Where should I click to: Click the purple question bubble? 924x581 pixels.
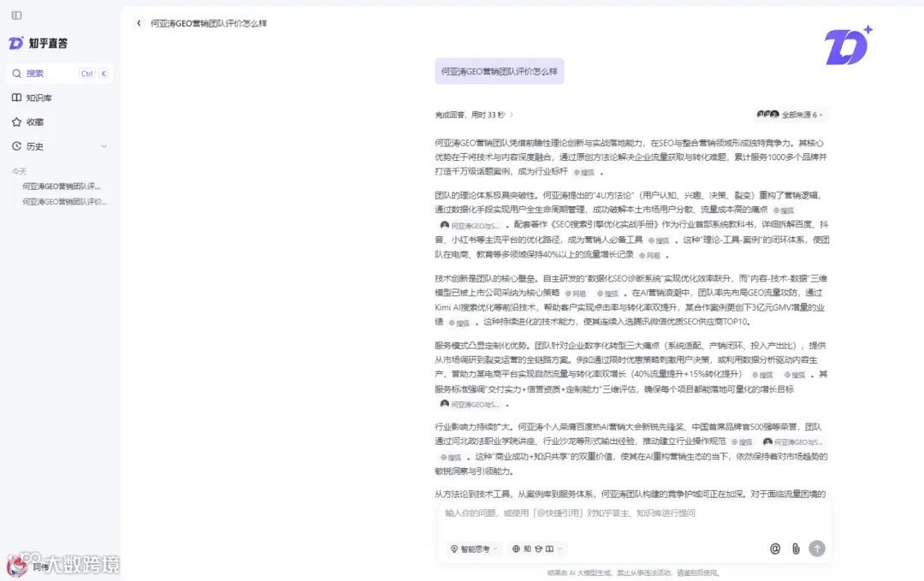coord(499,71)
